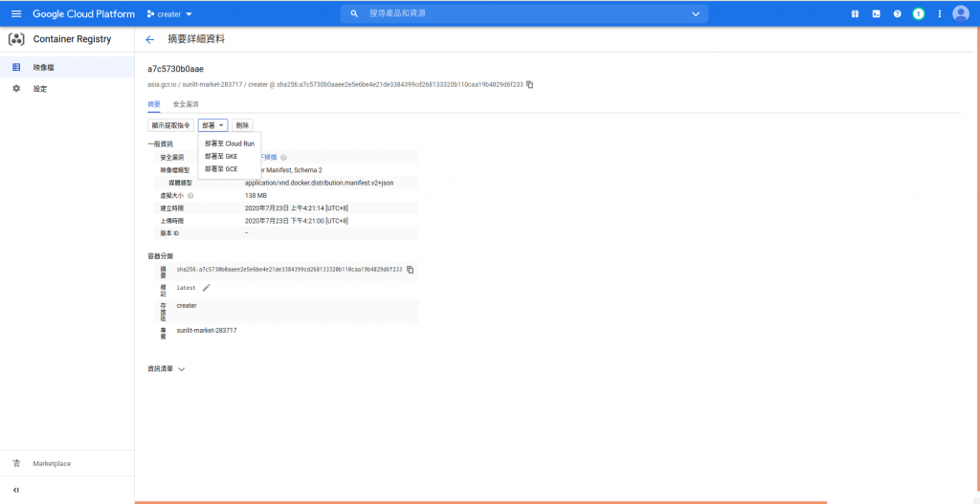Go back using the left arrow
The width and height of the screenshot is (980, 504).
click(149, 40)
